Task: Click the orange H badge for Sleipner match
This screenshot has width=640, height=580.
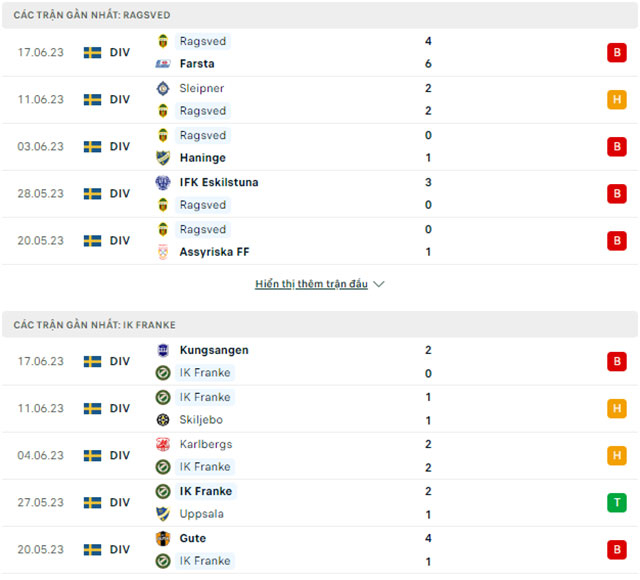Action: click(616, 100)
